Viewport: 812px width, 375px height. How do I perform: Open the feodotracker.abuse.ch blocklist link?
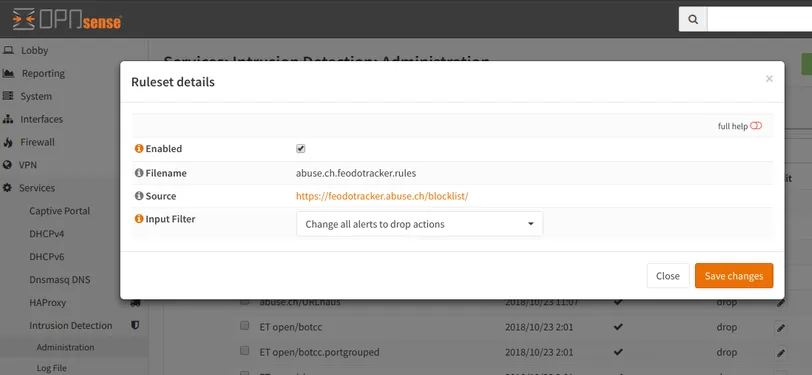382,196
